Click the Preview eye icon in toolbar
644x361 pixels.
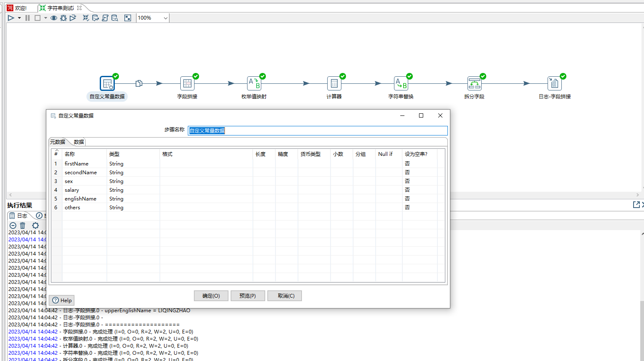click(54, 18)
